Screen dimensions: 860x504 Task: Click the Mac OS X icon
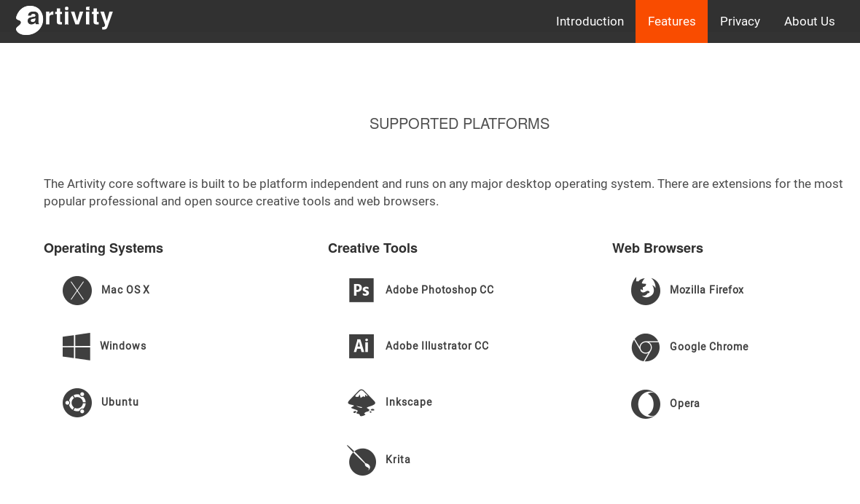point(77,291)
